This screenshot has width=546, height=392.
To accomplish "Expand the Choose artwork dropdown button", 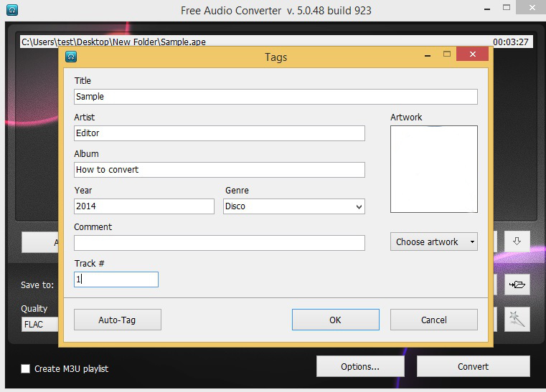I will tap(433, 242).
